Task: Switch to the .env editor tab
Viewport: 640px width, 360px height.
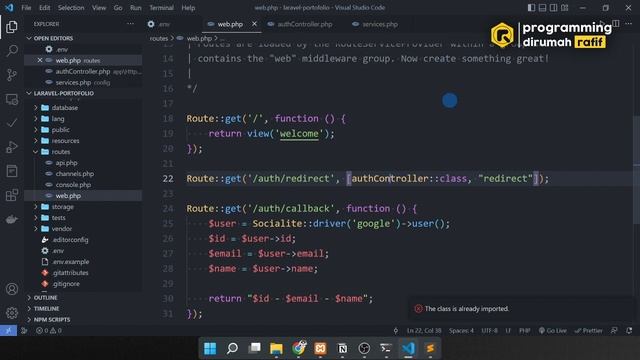Action: pos(172,24)
